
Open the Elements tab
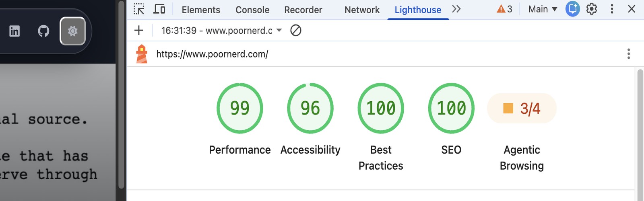[x=201, y=10]
